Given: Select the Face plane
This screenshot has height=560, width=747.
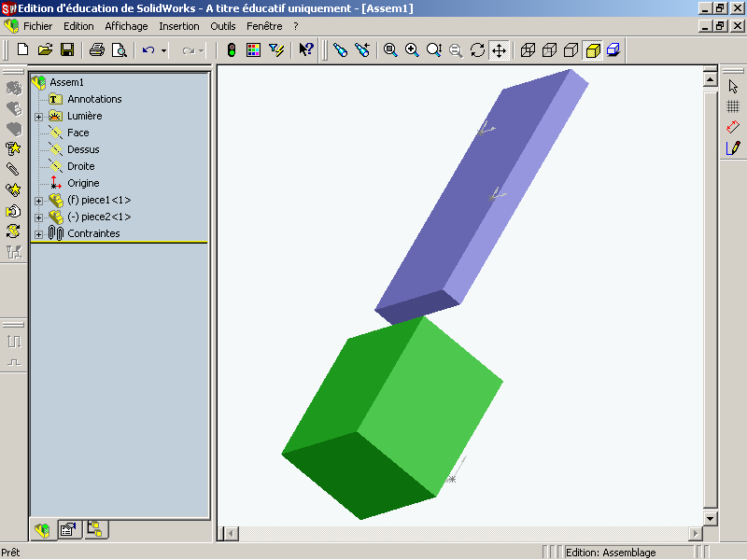Looking at the screenshot, I should (x=78, y=133).
